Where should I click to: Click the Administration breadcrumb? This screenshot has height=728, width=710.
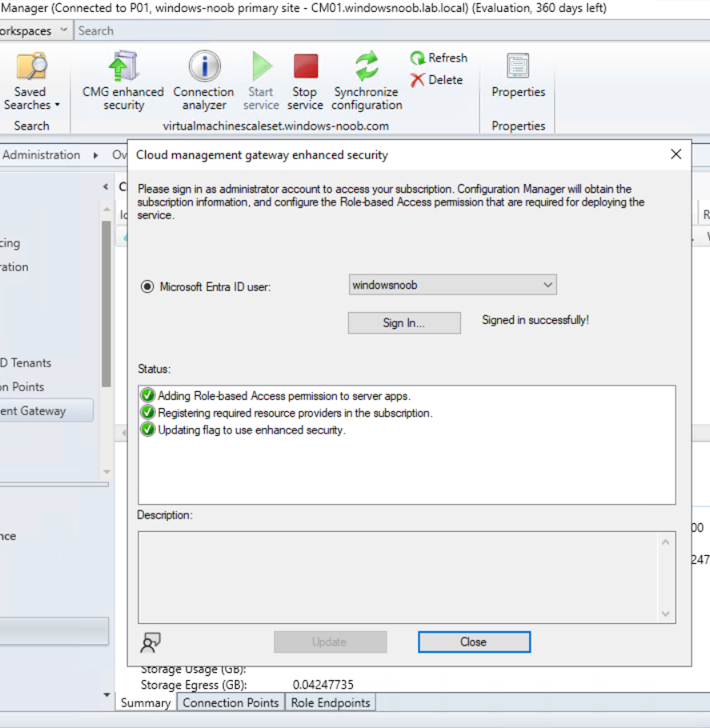coord(41,155)
